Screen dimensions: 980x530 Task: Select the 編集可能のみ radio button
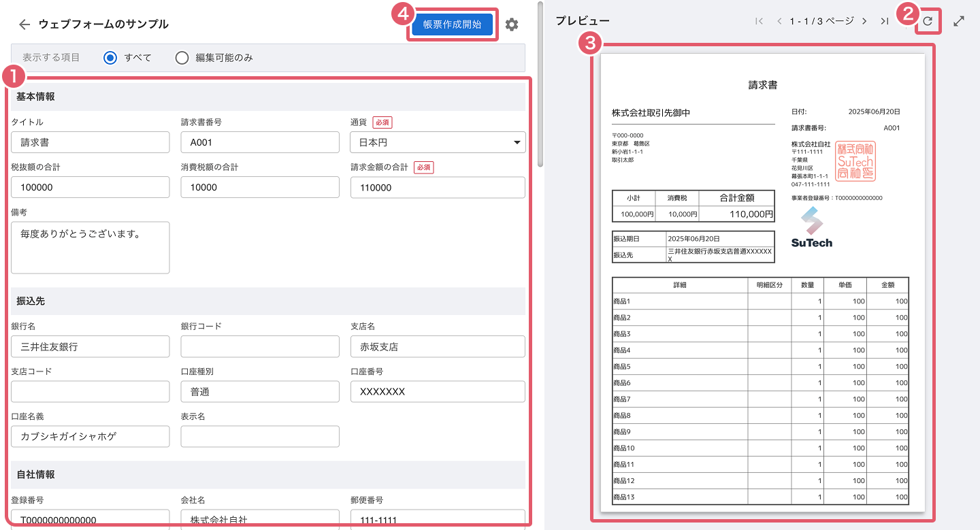coord(182,58)
